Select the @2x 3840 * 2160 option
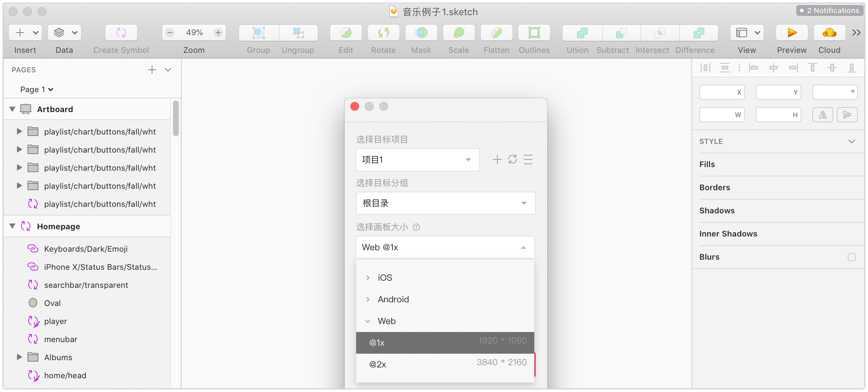868x392 pixels. pyautogui.click(x=445, y=364)
